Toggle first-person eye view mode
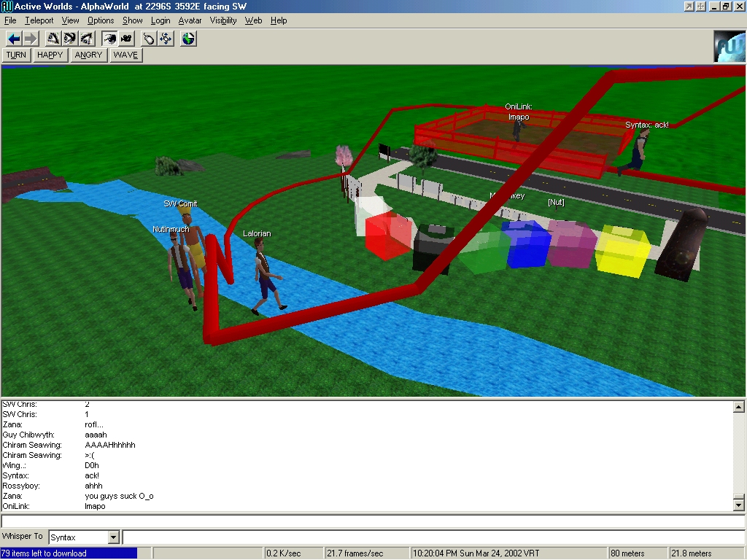This screenshot has width=747, height=560. [x=109, y=39]
